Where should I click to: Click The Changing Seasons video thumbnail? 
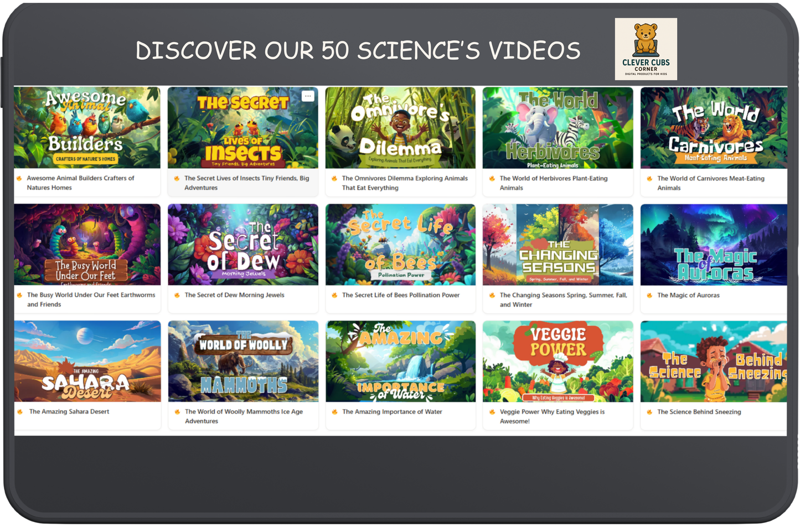[x=558, y=244]
